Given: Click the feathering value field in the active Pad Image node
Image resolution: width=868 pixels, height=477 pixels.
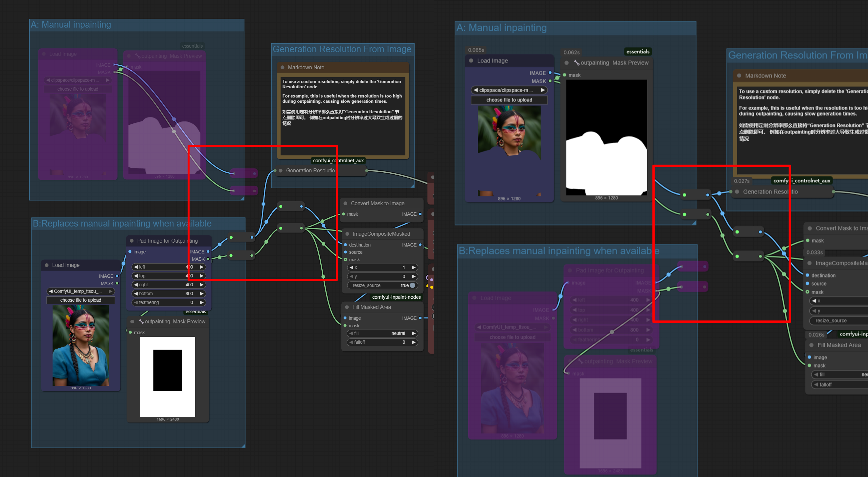Looking at the screenshot, I should coord(169,302).
